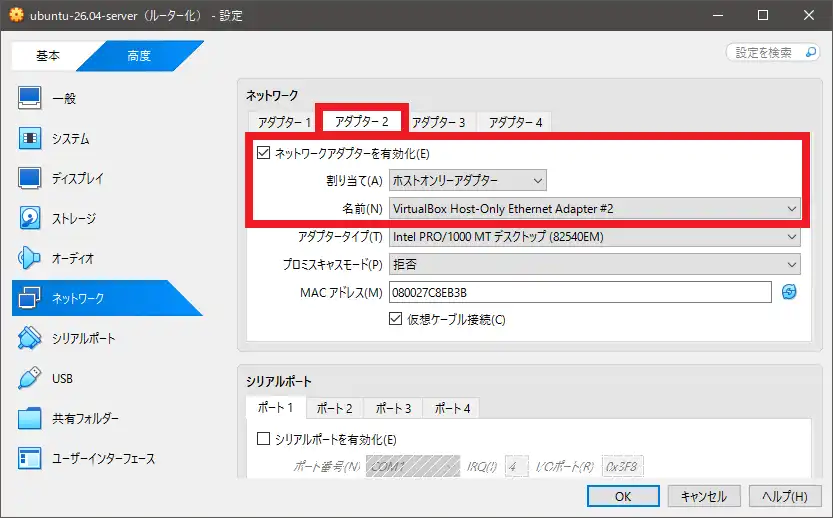Viewport: 833px width, 518px height.
Task: Click the ストレージ label in sidebar
Action: (x=74, y=218)
